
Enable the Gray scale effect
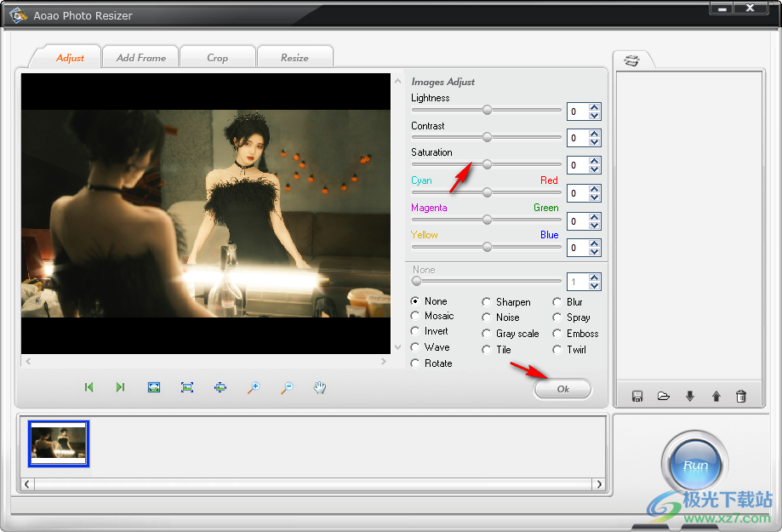[485, 334]
